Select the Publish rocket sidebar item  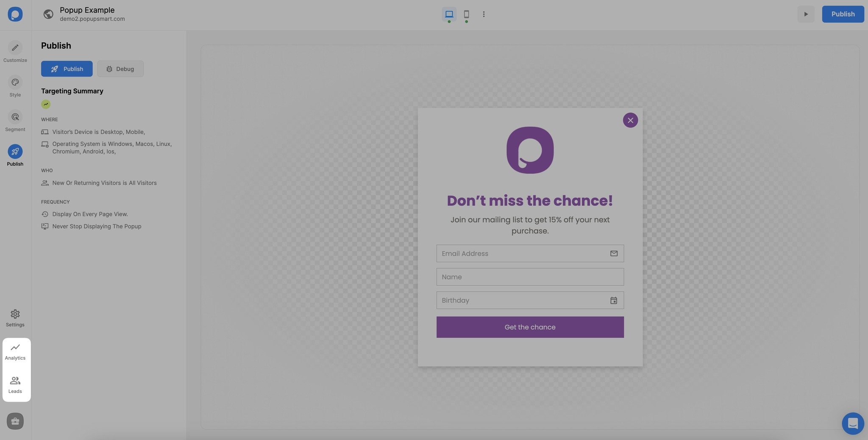pos(15,155)
